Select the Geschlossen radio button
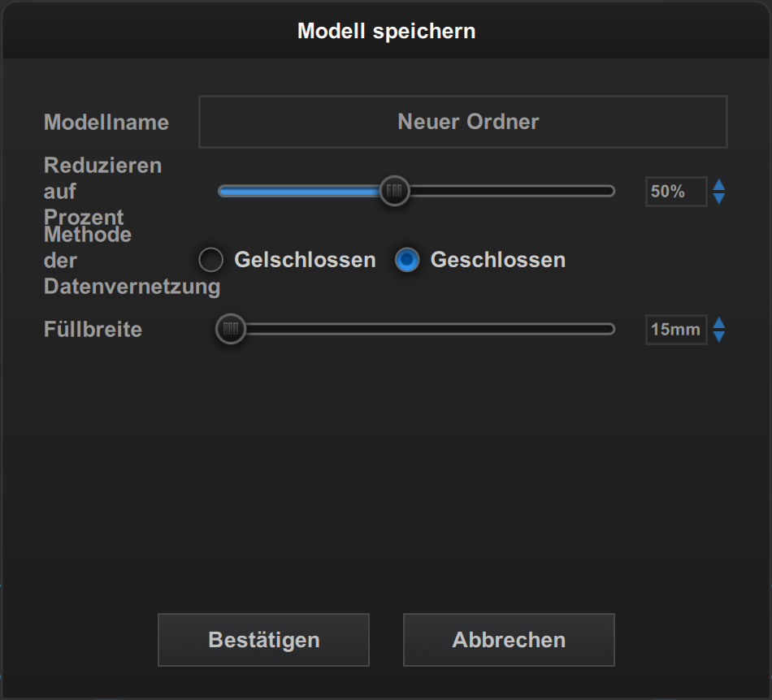Image resolution: width=772 pixels, height=700 pixels. (x=407, y=260)
